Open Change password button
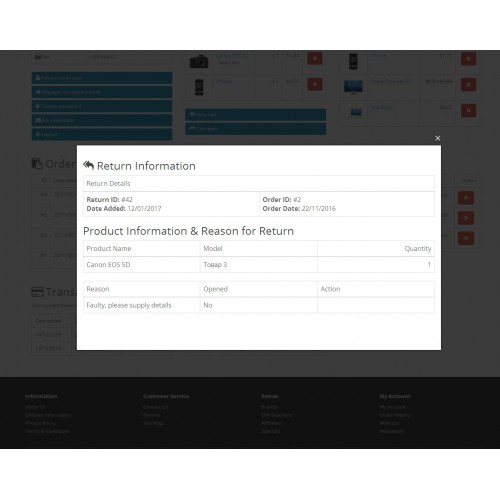Viewport: 500px width, 500px height. pos(102,106)
